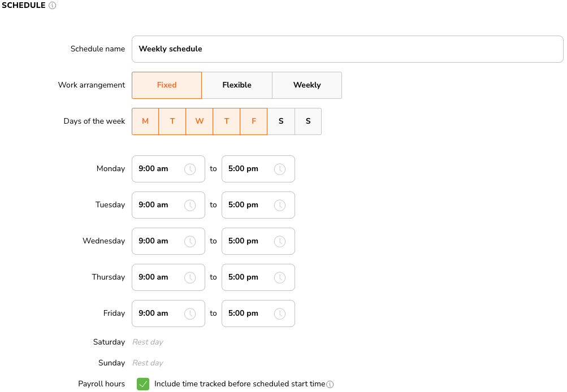Switch to the Flexible work arrangement
The width and height of the screenshot is (567, 392).
236,85
